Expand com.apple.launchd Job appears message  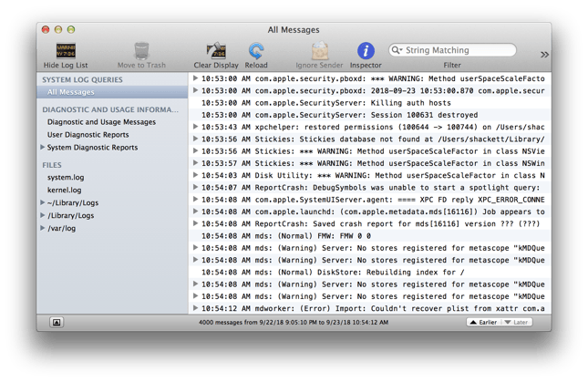(195, 212)
